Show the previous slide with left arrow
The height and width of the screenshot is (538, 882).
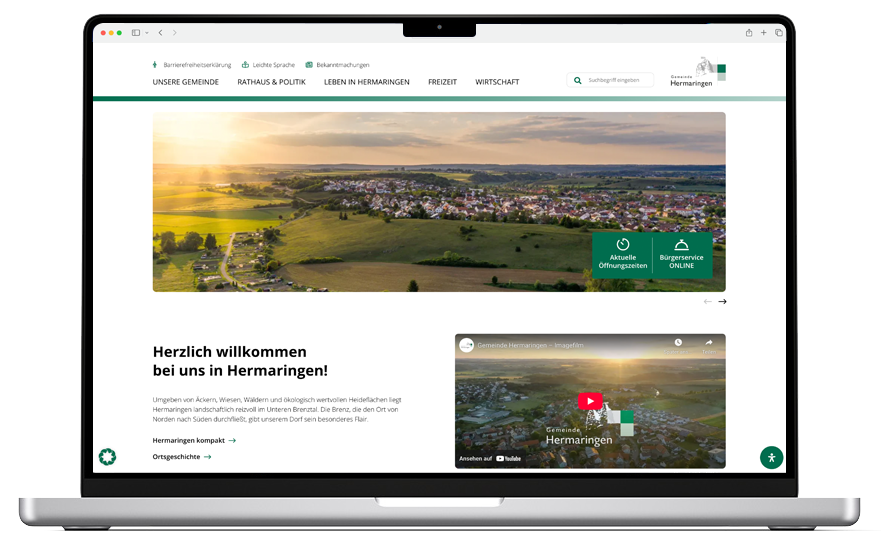click(708, 302)
